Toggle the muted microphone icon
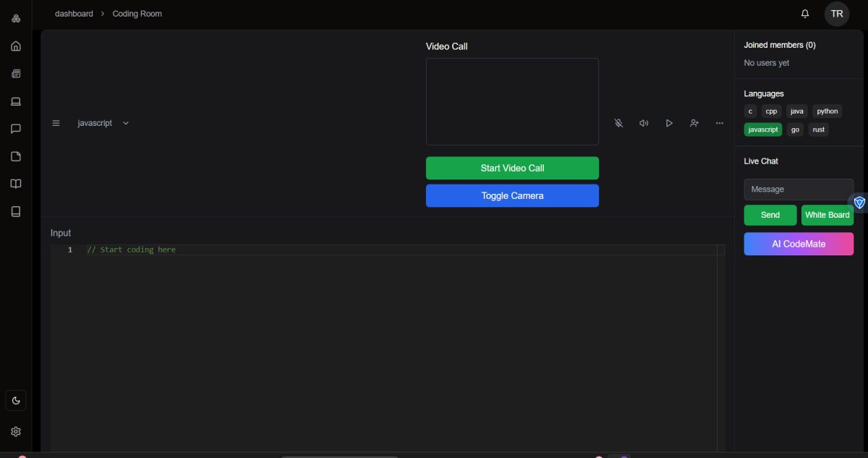The image size is (868, 458). 618,123
